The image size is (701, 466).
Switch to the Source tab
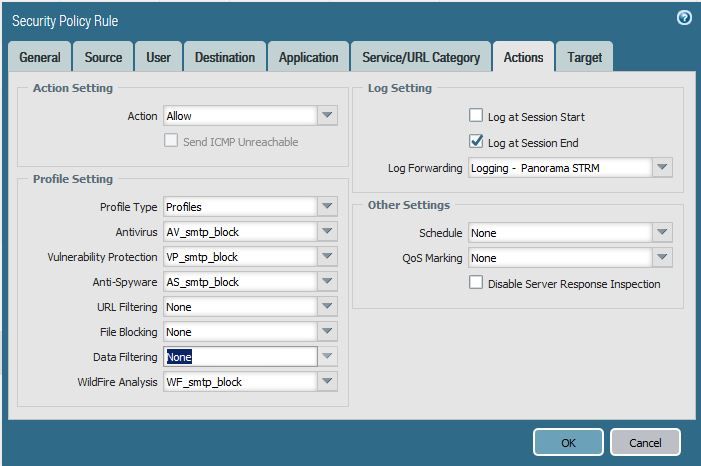coord(103,58)
